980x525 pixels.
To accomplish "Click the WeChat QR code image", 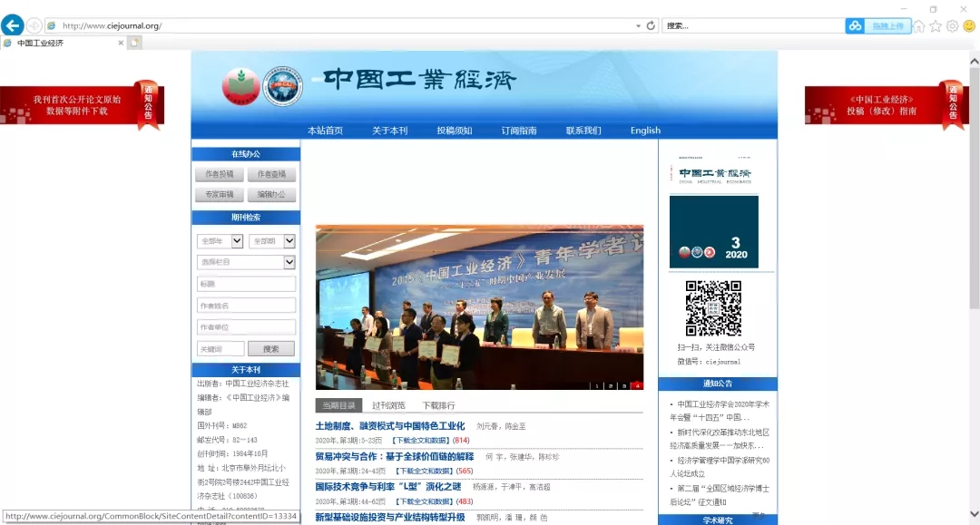I will click(x=713, y=308).
